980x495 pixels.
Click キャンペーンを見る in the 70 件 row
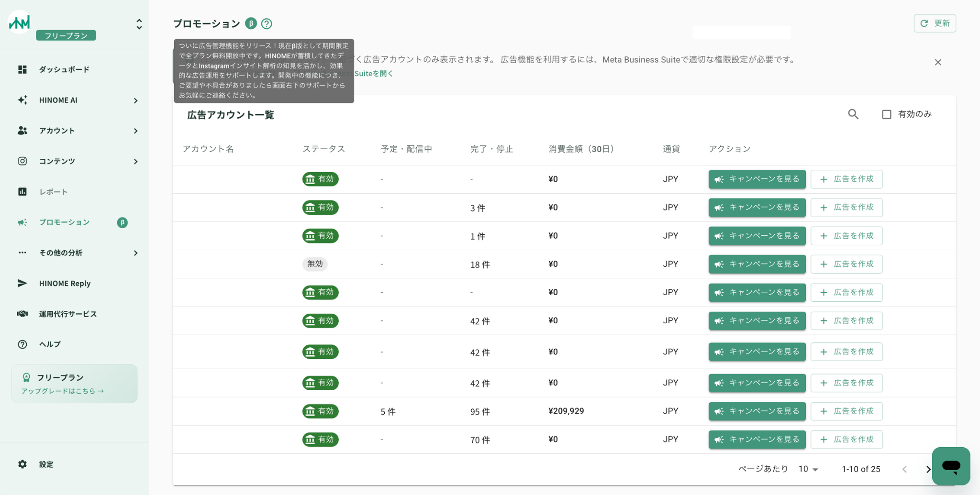pos(757,440)
